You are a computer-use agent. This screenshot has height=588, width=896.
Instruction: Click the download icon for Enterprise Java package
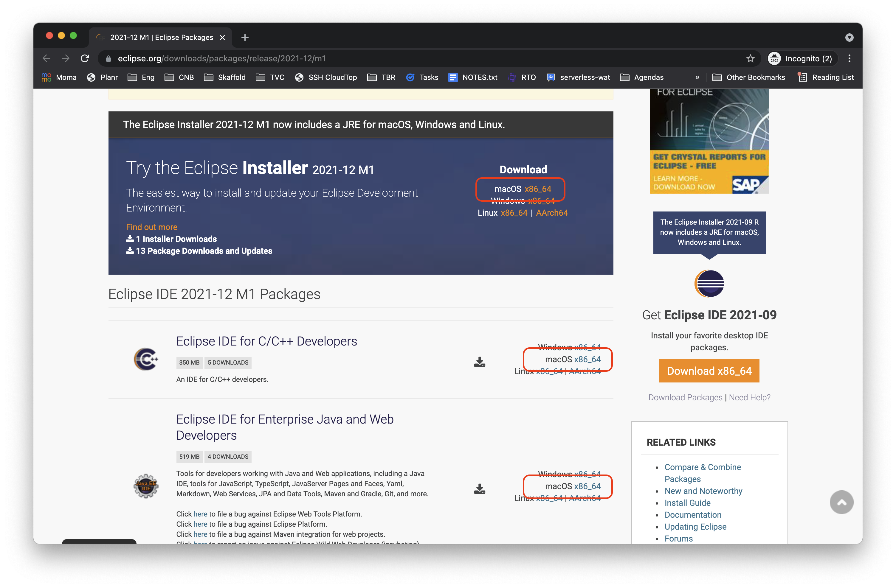[479, 489]
